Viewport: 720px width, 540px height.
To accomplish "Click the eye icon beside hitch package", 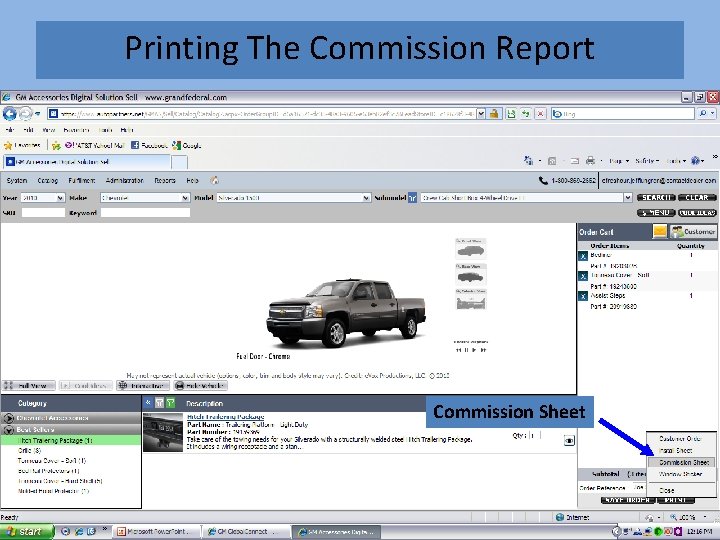I will point(569,441).
